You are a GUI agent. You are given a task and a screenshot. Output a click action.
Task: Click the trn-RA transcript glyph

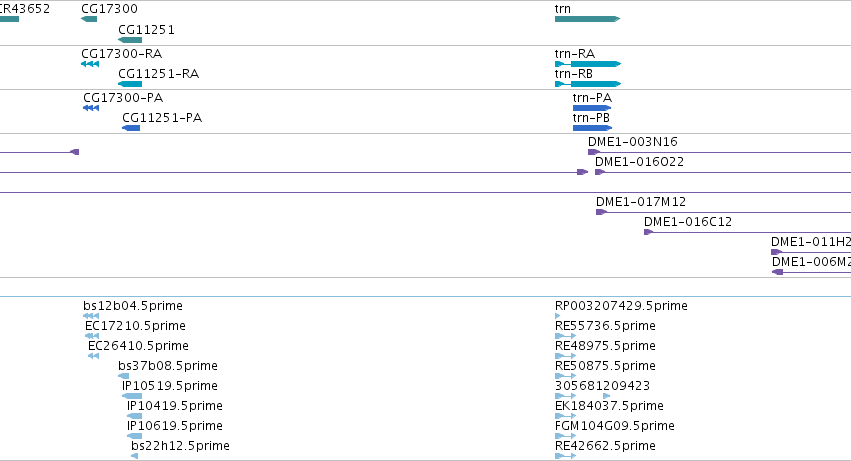[x=588, y=64]
